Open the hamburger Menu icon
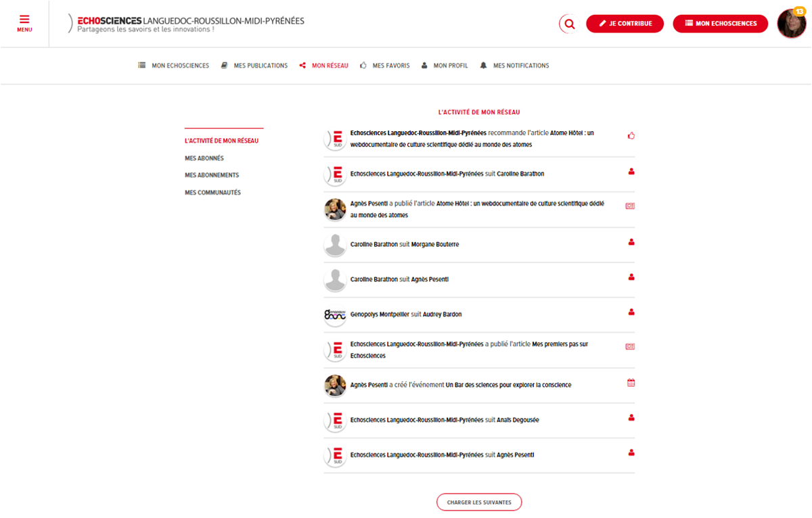 (x=24, y=23)
